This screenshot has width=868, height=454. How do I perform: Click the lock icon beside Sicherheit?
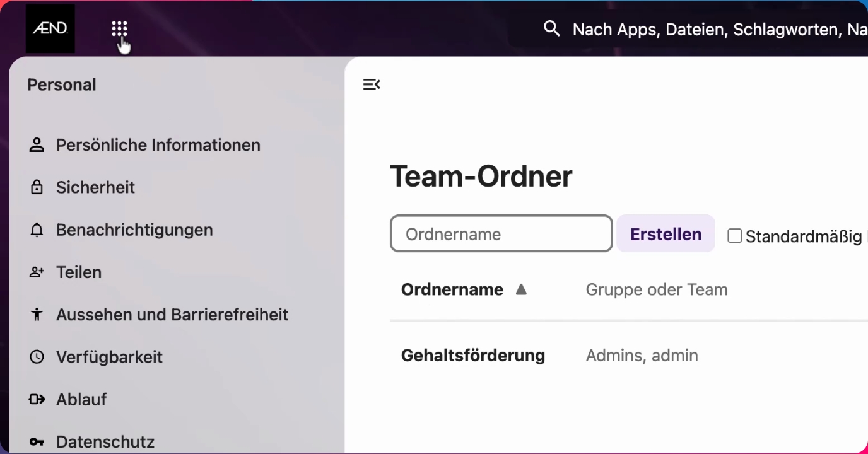pos(37,187)
